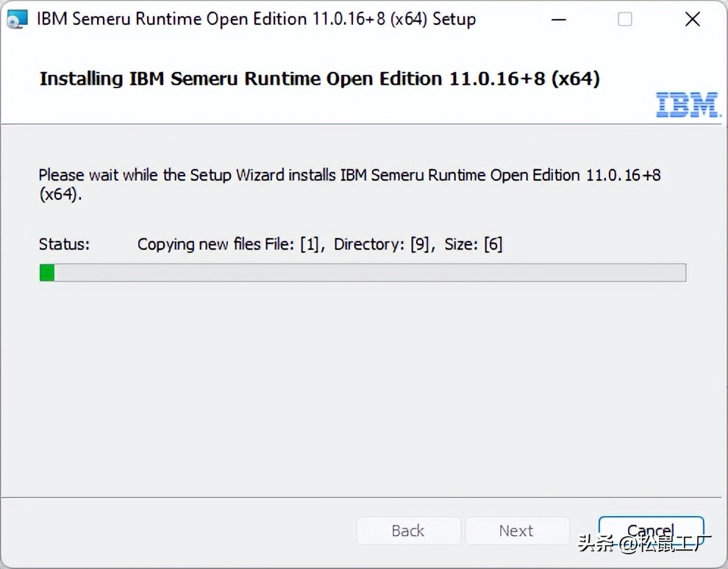Viewport: 728px width, 569px height.
Task: Click the IBM branding image on the right
Action: click(688, 104)
